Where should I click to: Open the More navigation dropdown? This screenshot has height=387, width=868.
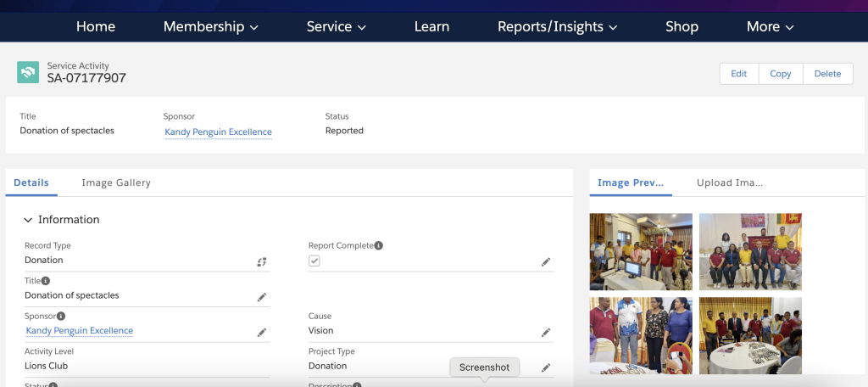point(770,26)
